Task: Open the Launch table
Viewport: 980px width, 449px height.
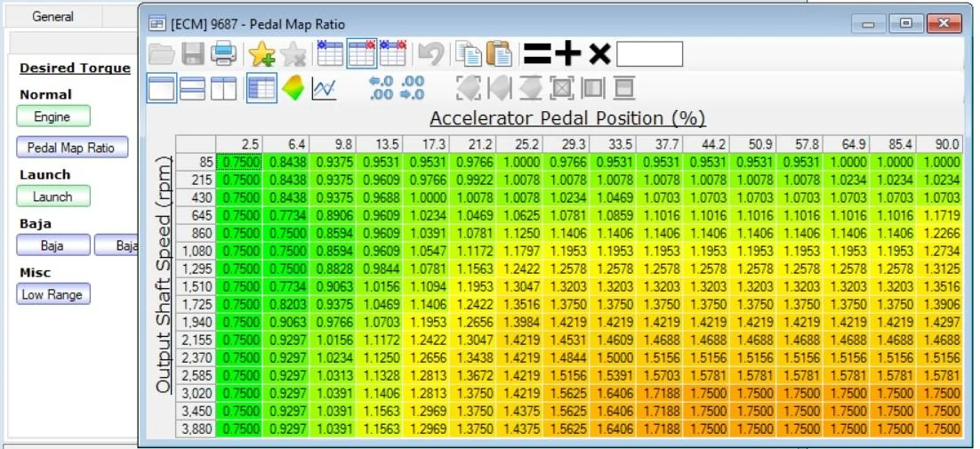Action: [52, 196]
